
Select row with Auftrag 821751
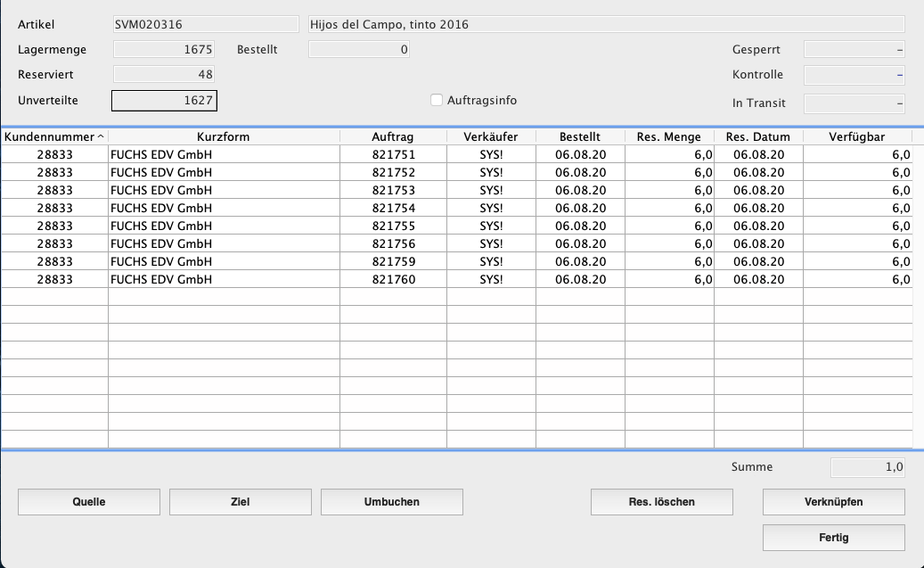[393, 154]
